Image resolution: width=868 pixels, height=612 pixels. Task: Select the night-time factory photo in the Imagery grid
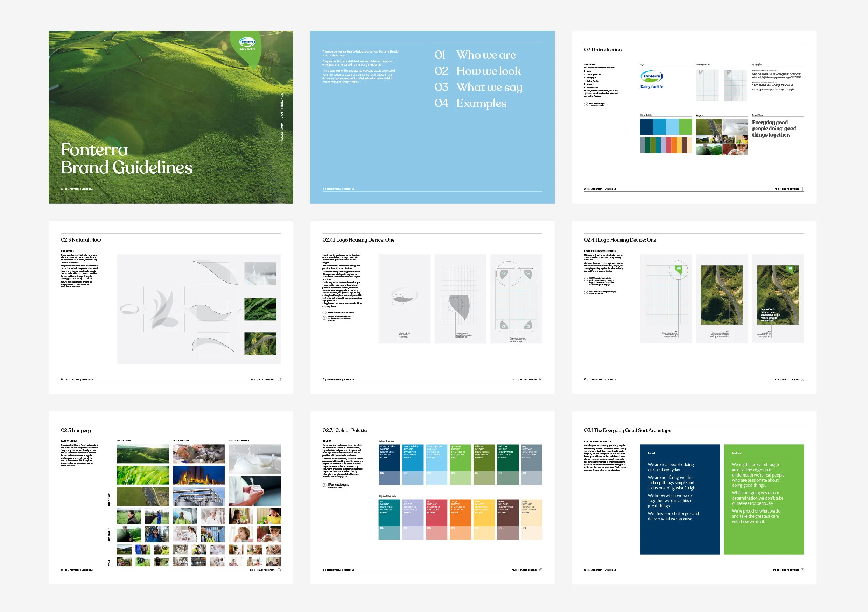(x=198, y=475)
